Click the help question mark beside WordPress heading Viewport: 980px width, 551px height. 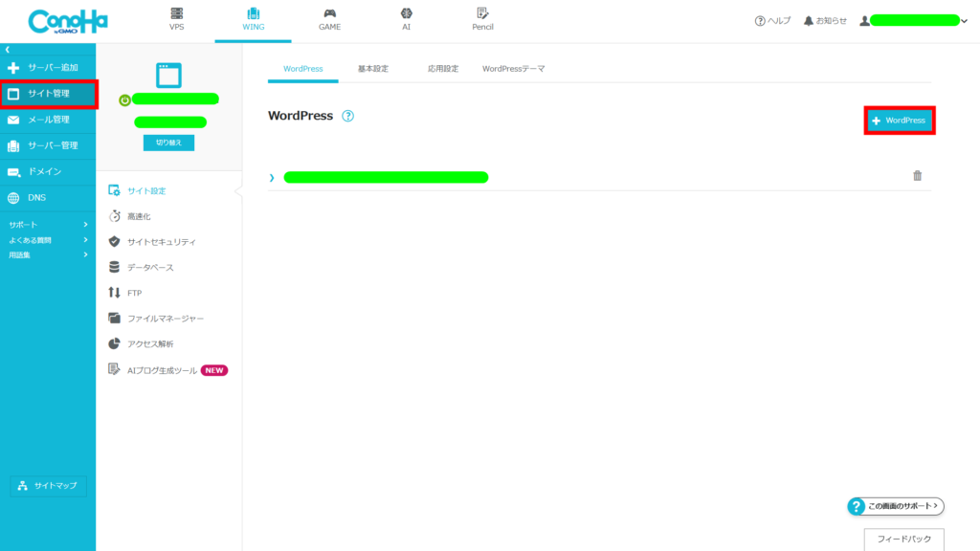click(x=347, y=116)
